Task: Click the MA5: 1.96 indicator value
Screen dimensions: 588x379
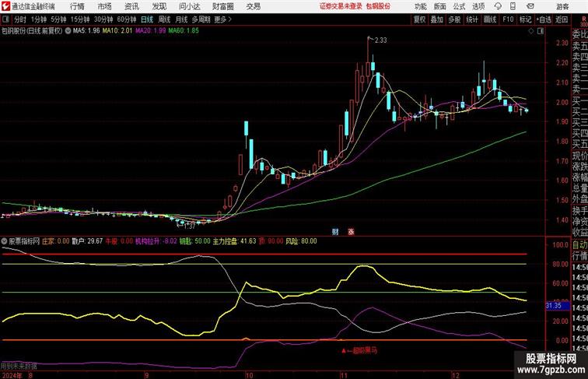Action: point(86,31)
